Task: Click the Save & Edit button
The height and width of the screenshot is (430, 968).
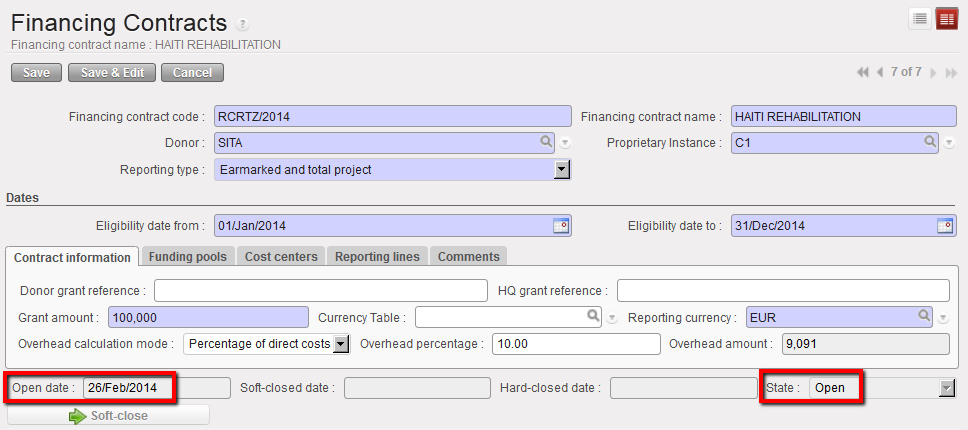Action: (111, 72)
